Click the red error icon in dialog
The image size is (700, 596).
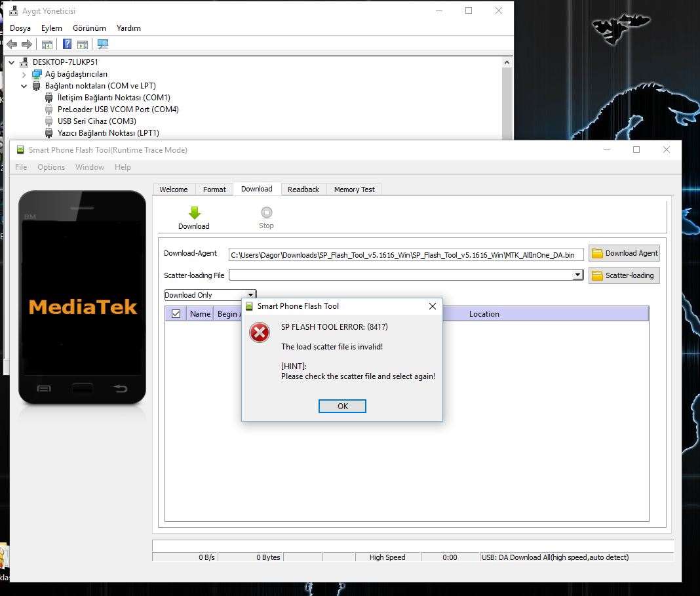pos(260,332)
